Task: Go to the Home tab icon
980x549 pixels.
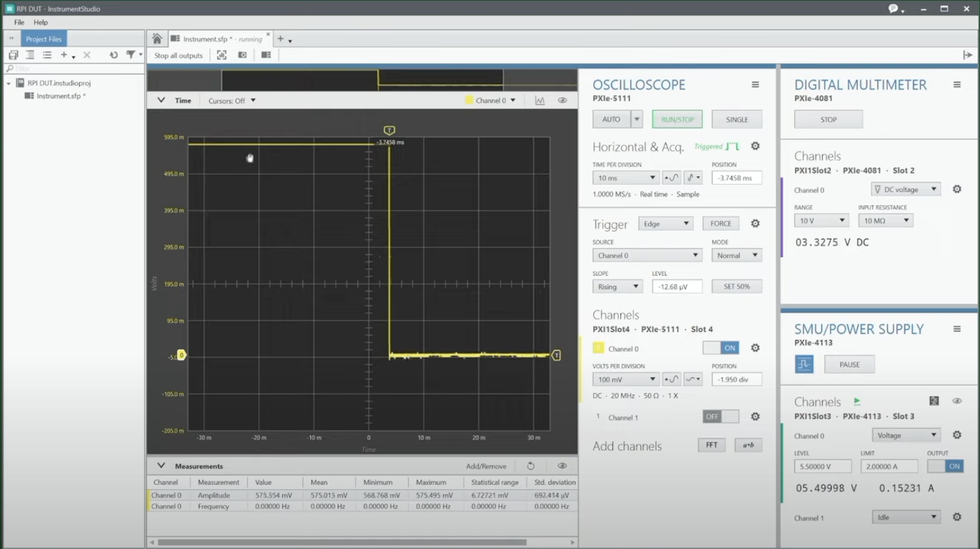Action: (157, 39)
